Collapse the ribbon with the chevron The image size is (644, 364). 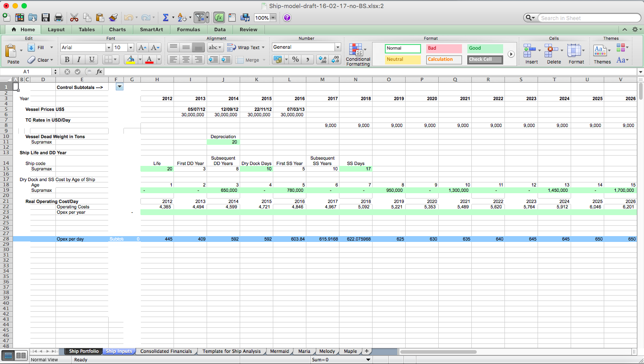624,30
